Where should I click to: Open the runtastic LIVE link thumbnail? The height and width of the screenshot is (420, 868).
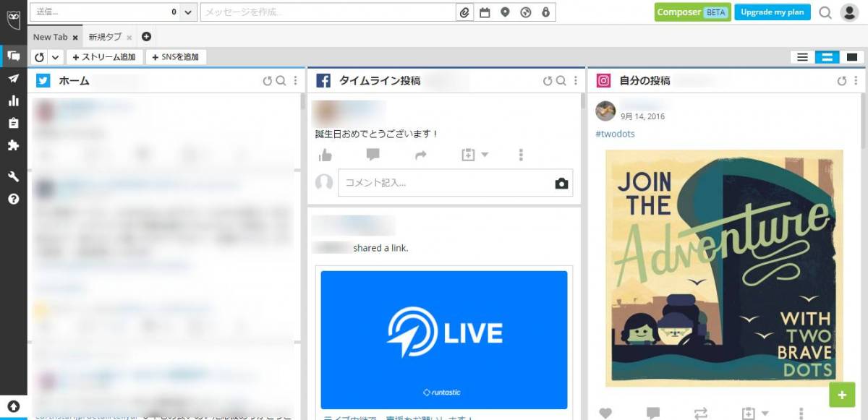[x=444, y=340]
